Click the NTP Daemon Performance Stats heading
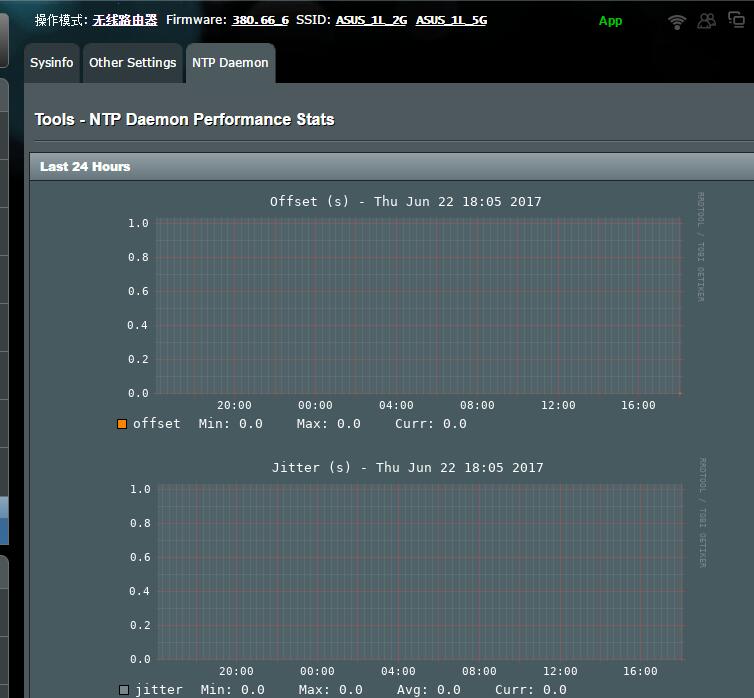 [184, 120]
